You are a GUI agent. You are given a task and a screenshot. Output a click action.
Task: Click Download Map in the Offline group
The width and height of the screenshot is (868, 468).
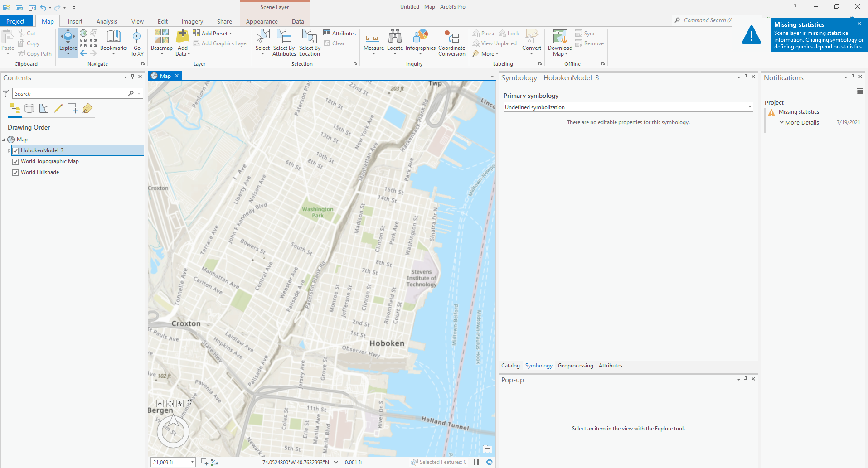[559, 43]
